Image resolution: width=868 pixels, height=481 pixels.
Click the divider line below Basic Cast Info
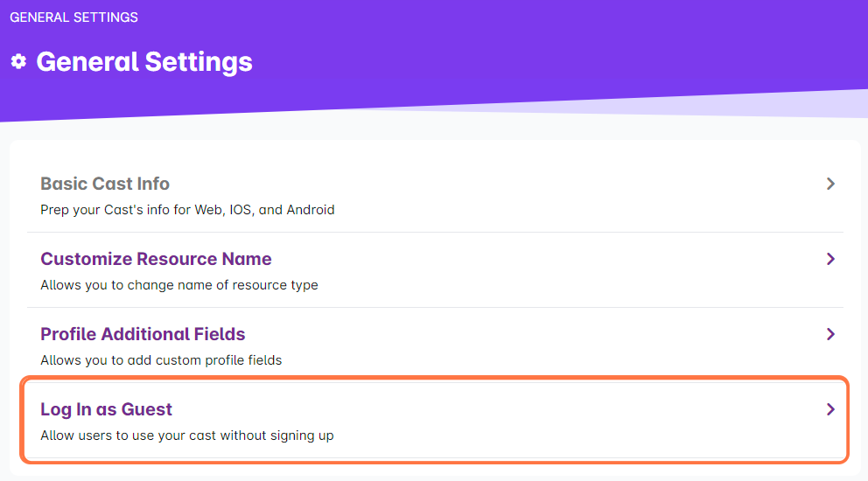[435, 232]
